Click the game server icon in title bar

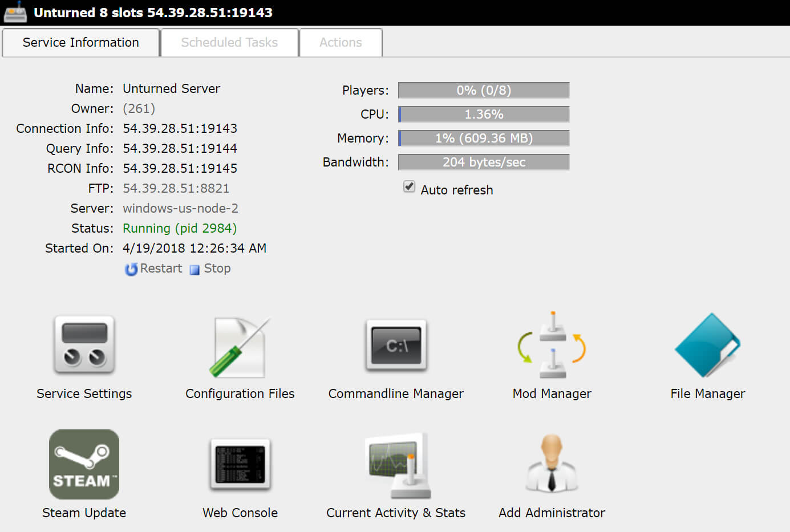(15, 12)
